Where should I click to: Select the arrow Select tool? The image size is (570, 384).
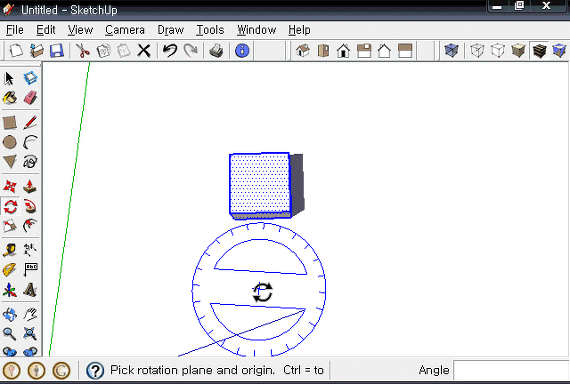tap(9, 78)
